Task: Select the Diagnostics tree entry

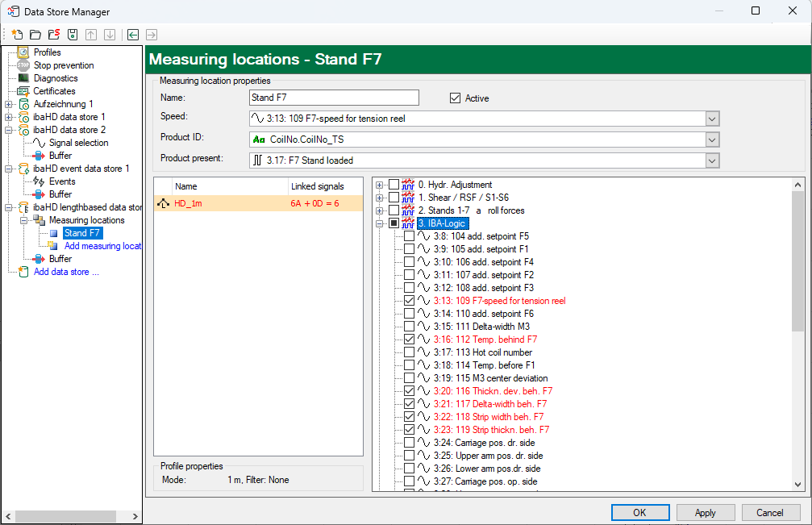Action: (55, 78)
